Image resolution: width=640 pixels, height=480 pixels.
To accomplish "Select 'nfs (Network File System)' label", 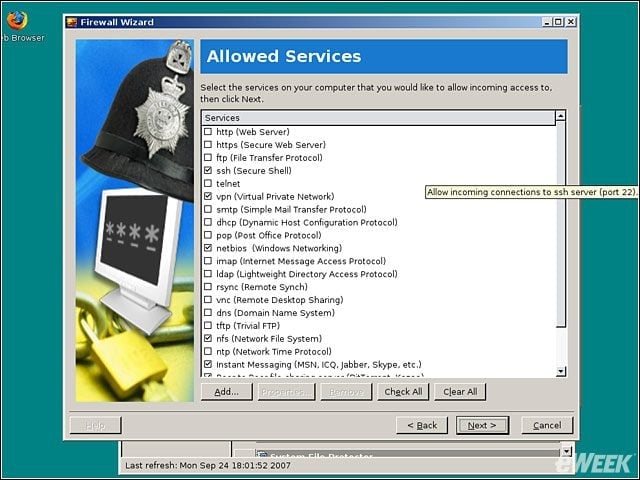I will (x=269, y=339).
